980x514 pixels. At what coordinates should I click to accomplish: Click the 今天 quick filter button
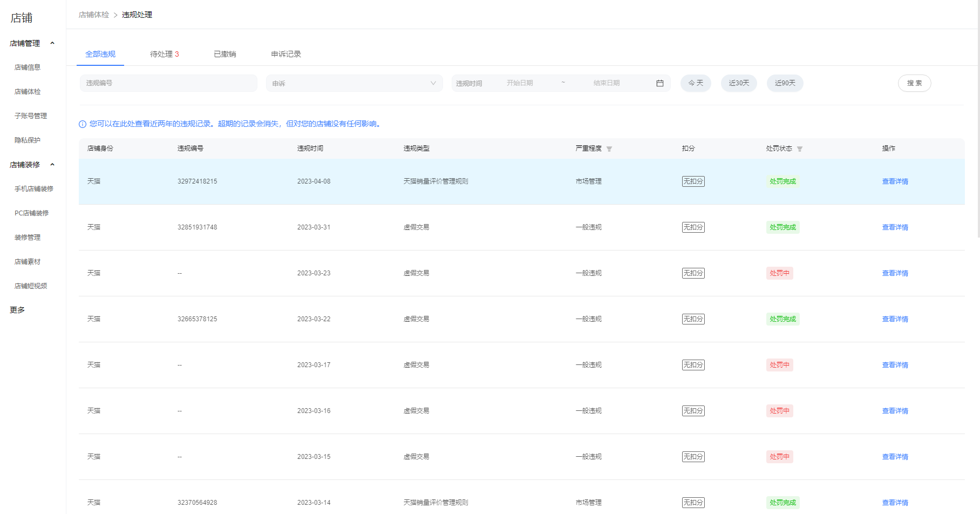(x=696, y=83)
